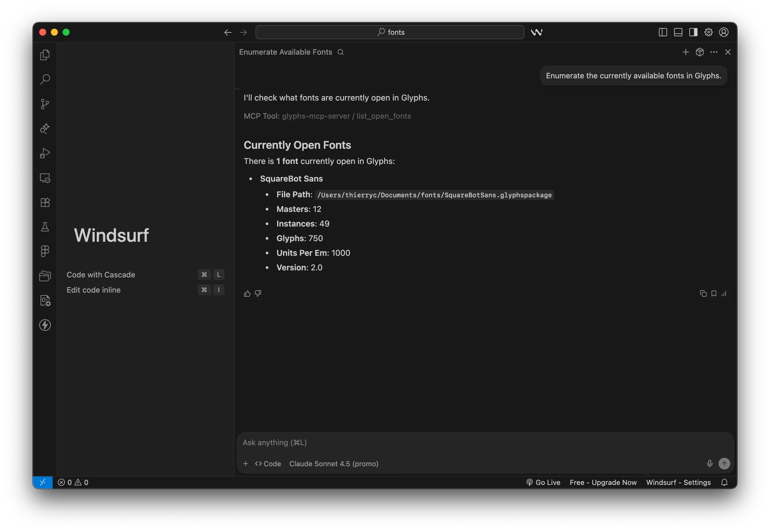Open the Explorer files icon in sidebar
This screenshot has width=770, height=532.
pyautogui.click(x=45, y=55)
